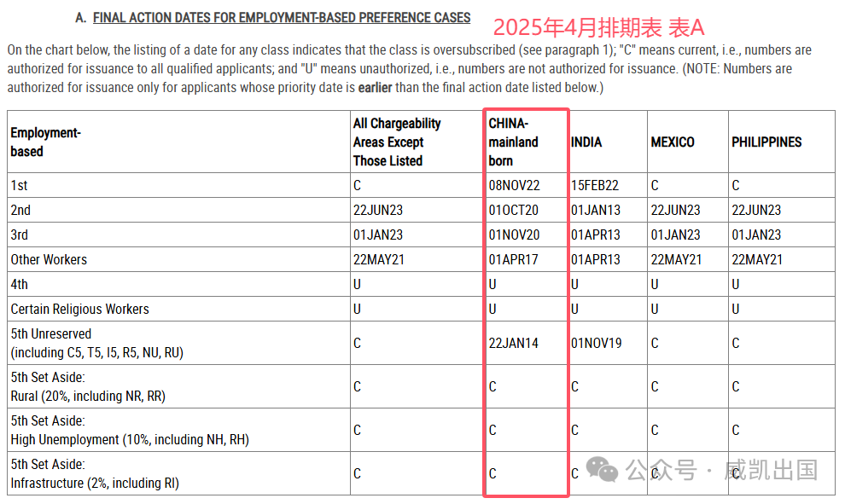Image resolution: width=845 pixels, height=504 pixels.
Task: Click China 2nd preference date 01OCT20
Action: (x=514, y=210)
